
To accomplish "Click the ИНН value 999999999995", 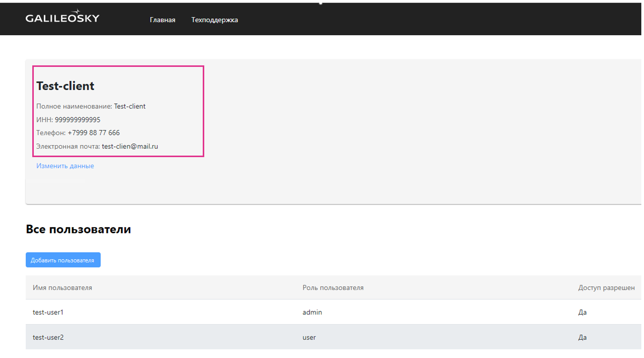I will [77, 120].
